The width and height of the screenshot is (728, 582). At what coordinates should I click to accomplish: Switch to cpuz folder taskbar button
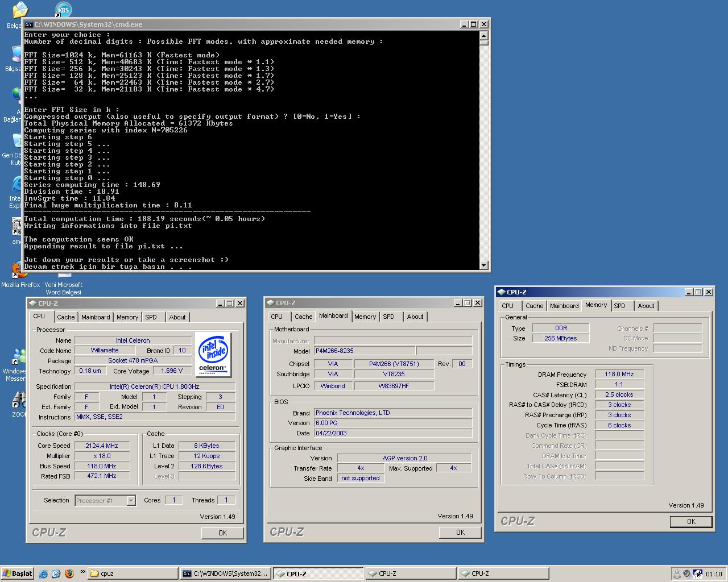133,573
